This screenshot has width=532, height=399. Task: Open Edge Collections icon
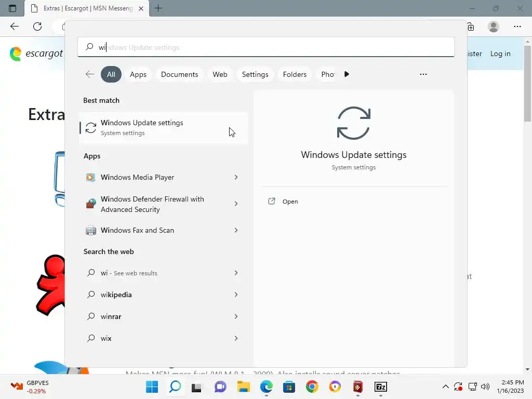pyautogui.click(x=471, y=27)
